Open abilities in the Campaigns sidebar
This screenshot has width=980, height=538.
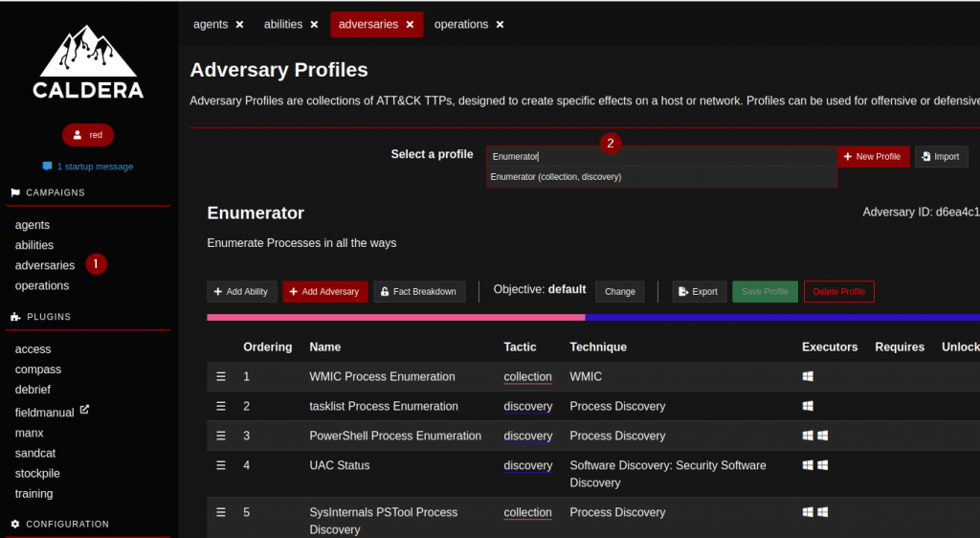pyautogui.click(x=34, y=245)
